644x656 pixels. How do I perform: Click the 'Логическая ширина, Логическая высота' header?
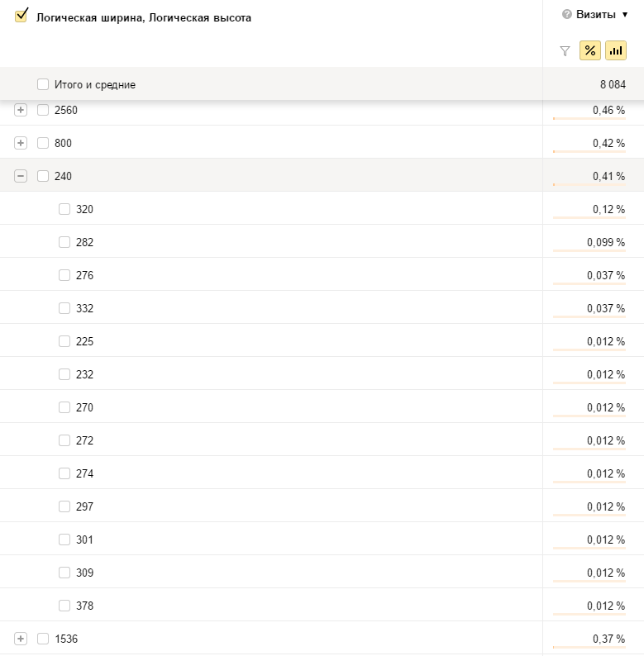144,17
